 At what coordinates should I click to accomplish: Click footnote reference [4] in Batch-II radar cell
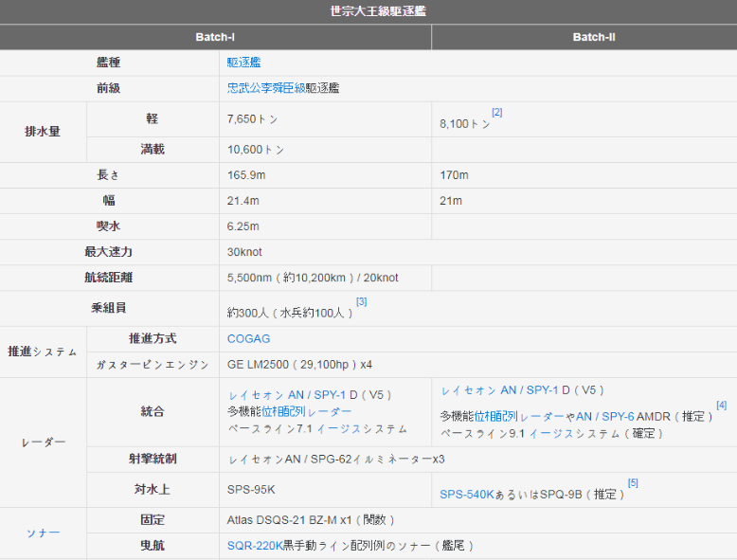coord(721,406)
